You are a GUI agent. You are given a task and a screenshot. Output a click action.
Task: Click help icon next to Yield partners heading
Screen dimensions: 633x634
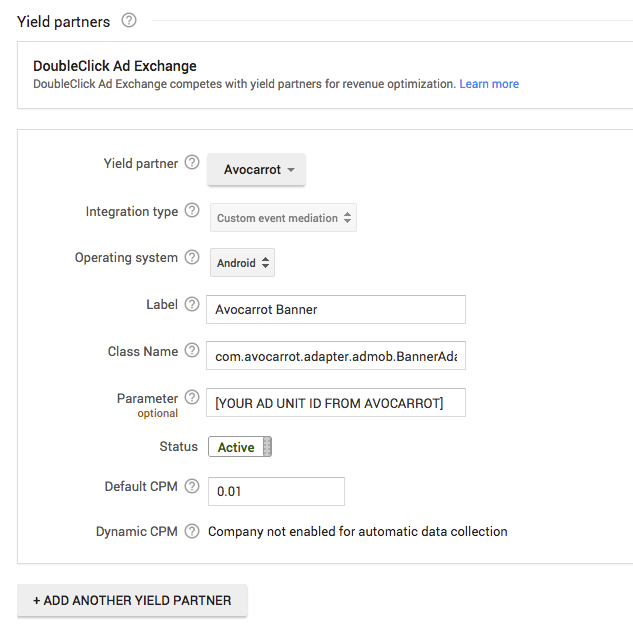(128, 20)
